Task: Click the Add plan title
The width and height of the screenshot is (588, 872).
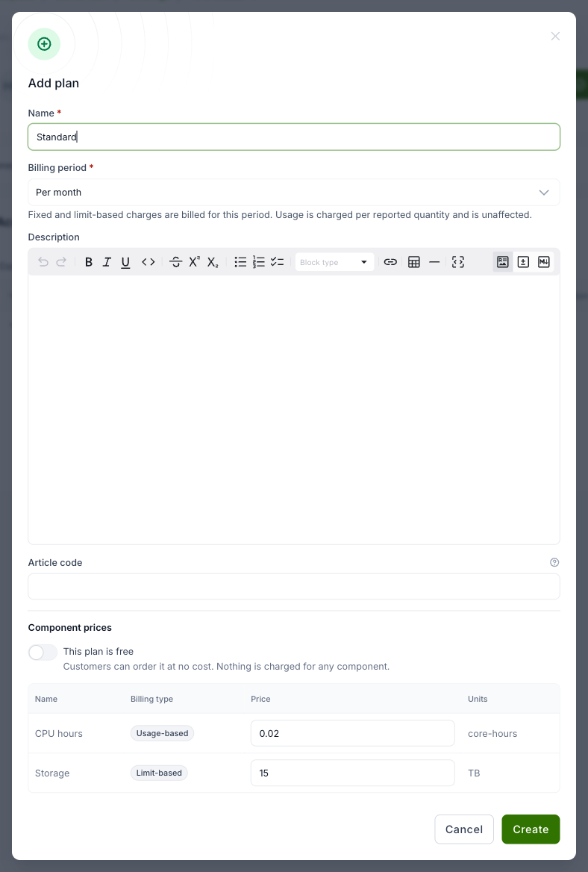Action: click(x=54, y=84)
